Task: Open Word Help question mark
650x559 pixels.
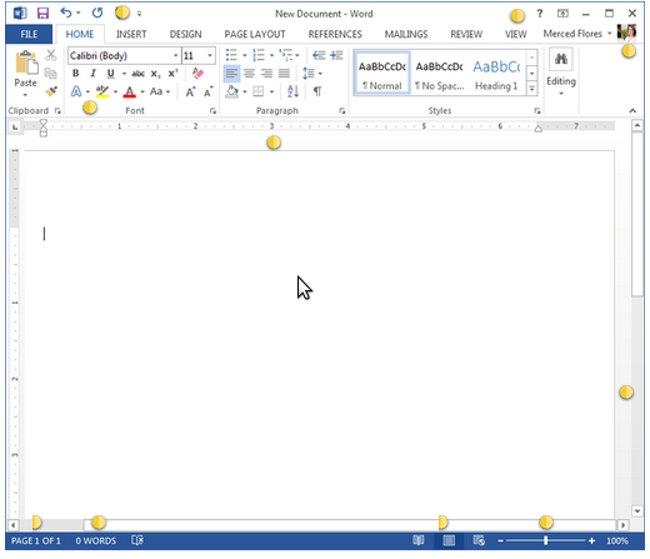Action: coord(540,14)
